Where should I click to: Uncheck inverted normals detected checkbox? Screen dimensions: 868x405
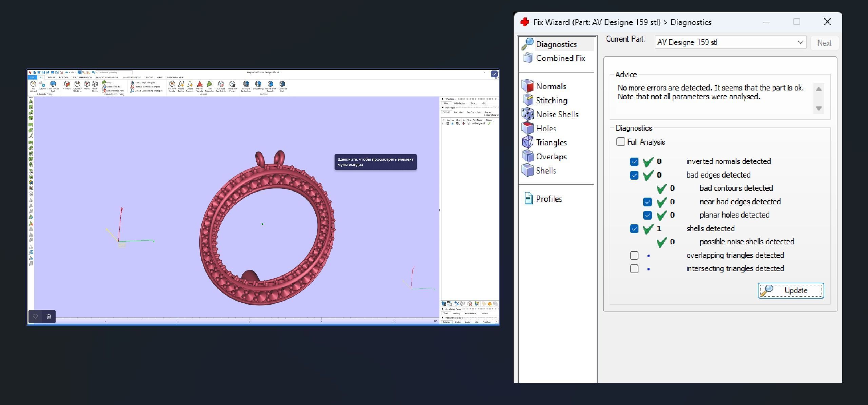pyautogui.click(x=634, y=162)
